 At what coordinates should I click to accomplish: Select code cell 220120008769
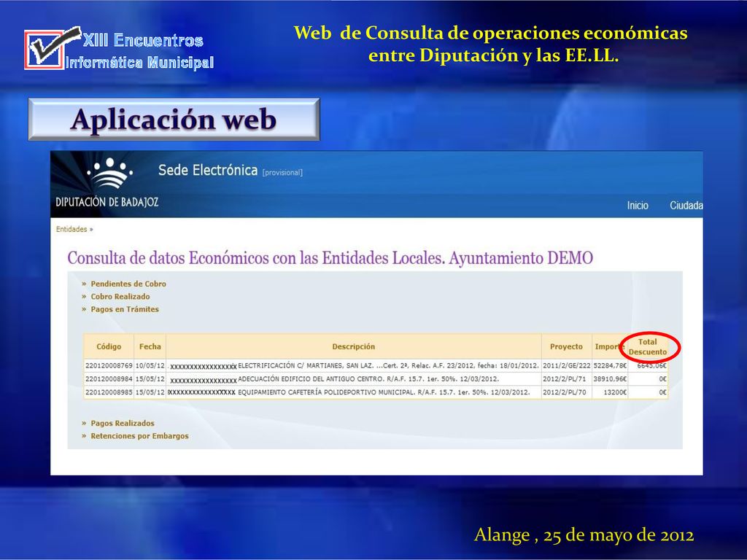pos(109,366)
